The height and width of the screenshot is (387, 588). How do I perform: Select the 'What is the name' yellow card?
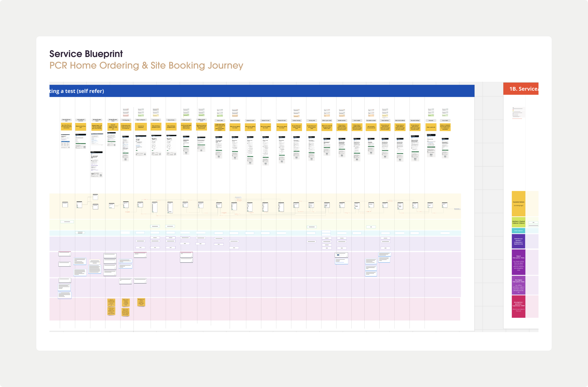[327, 127]
